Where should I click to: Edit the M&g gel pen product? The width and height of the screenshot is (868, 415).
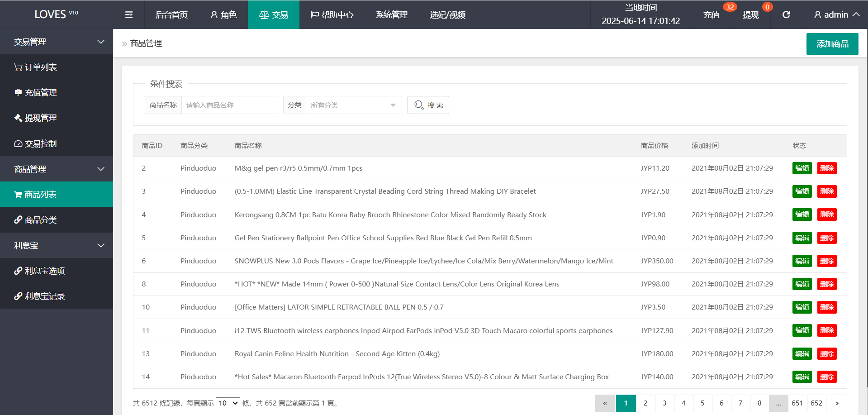802,168
